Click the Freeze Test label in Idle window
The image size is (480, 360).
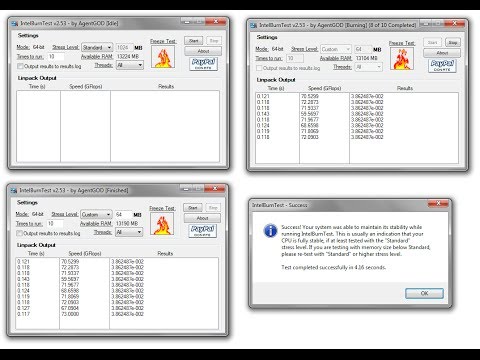pyautogui.click(x=163, y=41)
